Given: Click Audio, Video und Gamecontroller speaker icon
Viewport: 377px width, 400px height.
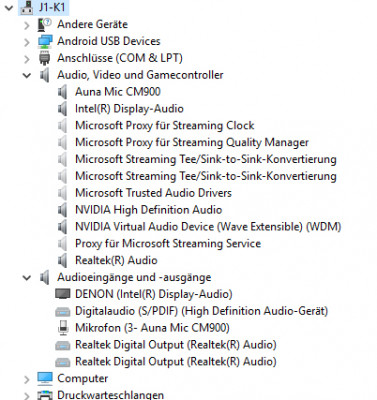Looking at the screenshot, I should (45, 75).
